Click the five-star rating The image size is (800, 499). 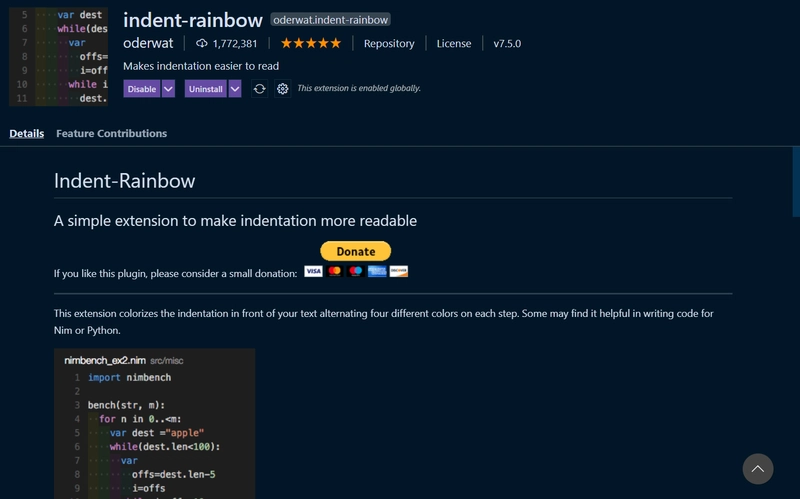[x=311, y=43]
